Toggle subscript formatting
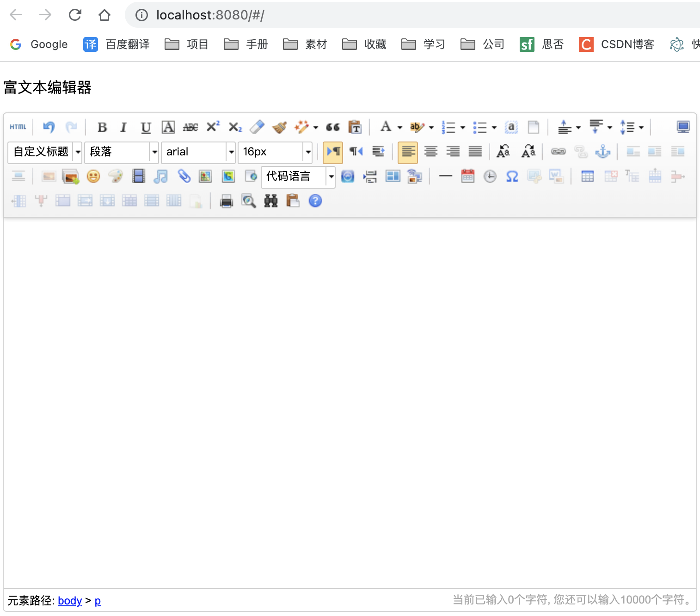Viewport: 700px width, 616px height. pyautogui.click(x=235, y=127)
